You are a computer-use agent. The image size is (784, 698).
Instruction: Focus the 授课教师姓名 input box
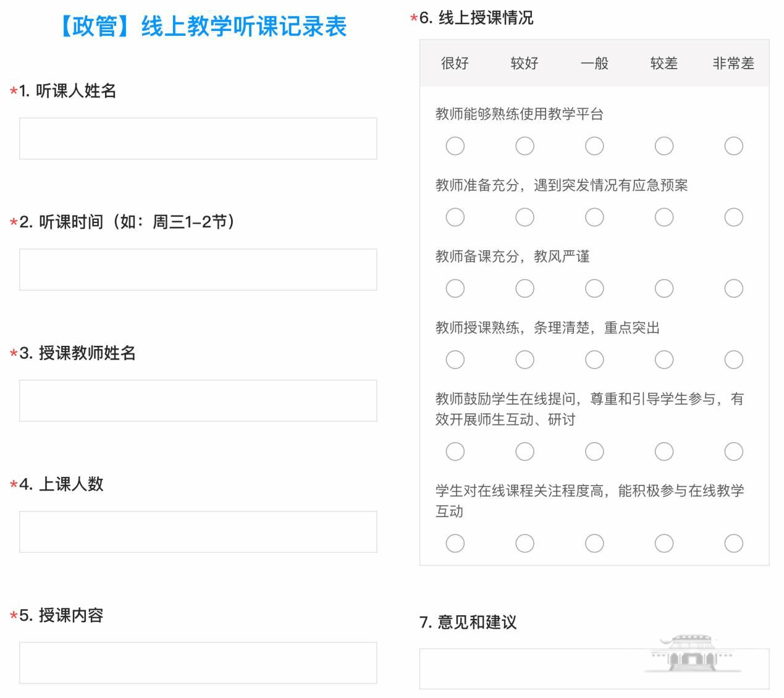(x=198, y=401)
